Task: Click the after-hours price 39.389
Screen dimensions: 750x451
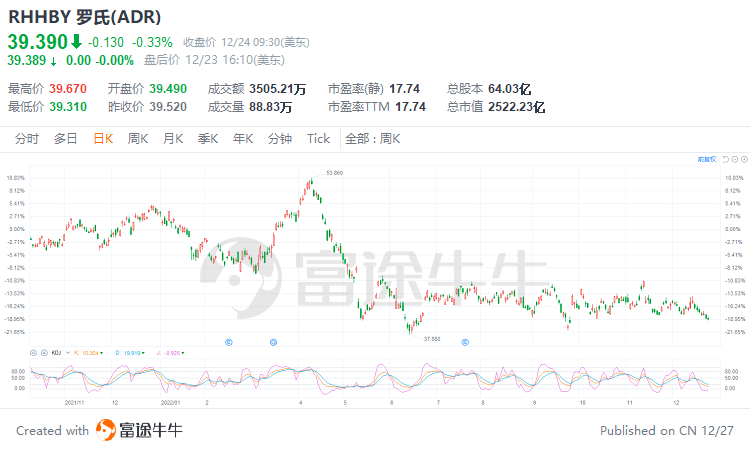Action: point(26,60)
